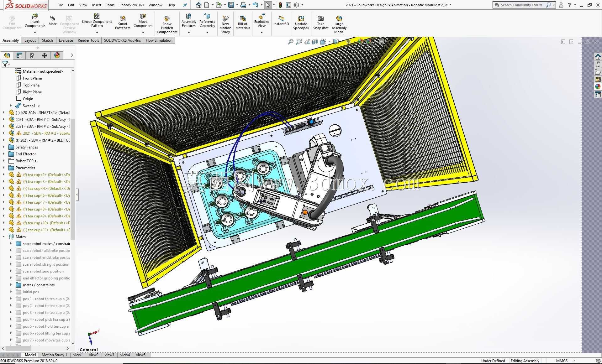Open the File menu

click(x=60, y=5)
